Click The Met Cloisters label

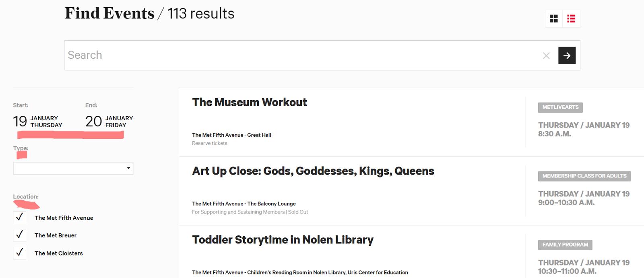click(x=59, y=253)
